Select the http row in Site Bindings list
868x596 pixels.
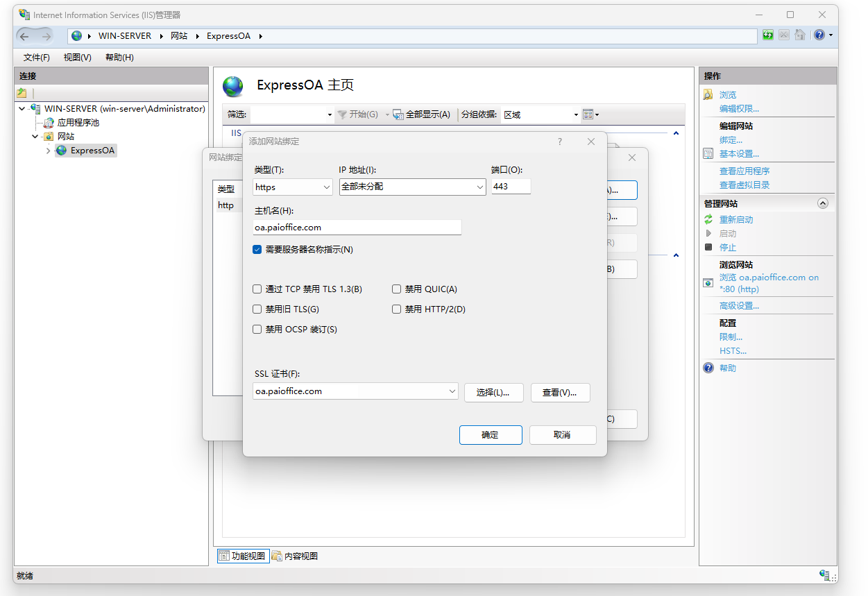228,205
